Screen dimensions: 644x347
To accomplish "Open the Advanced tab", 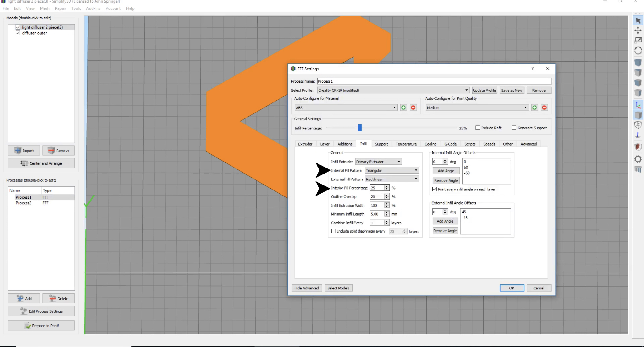I will point(529,144).
